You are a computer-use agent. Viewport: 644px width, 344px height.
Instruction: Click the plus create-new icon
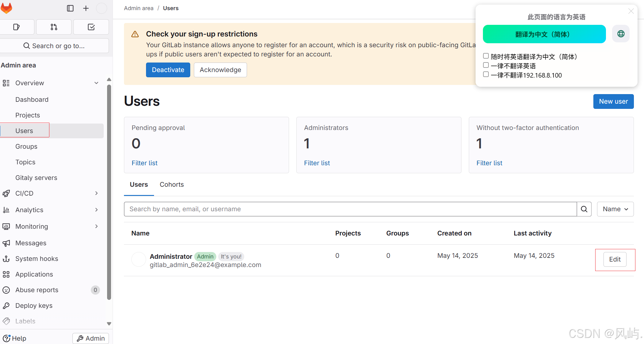[86, 8]
